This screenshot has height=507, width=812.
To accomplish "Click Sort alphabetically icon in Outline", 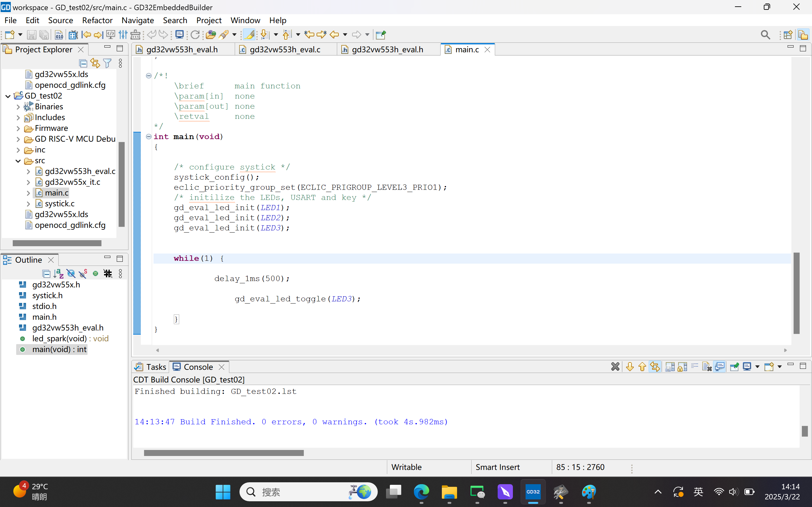I will (58, 273).
